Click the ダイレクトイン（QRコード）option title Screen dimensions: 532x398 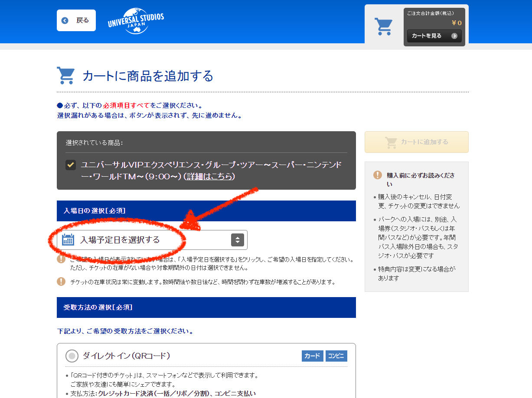126,356
